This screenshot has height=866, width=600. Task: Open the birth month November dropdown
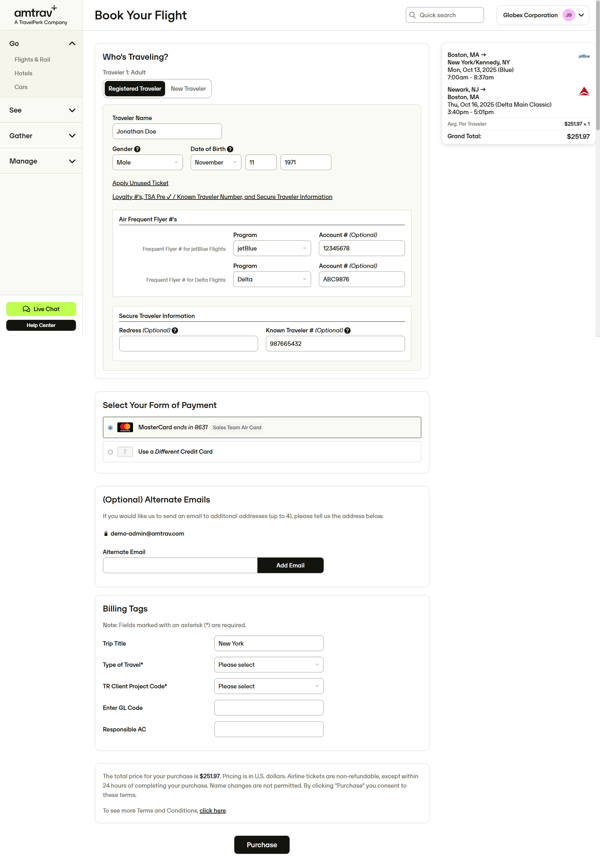point(216,162)
